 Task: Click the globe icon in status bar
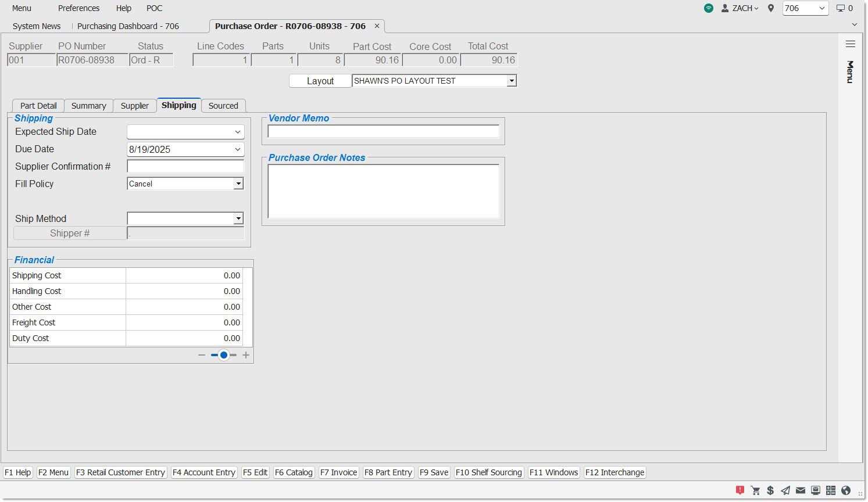pyautogui.click(x=846, y=490)
